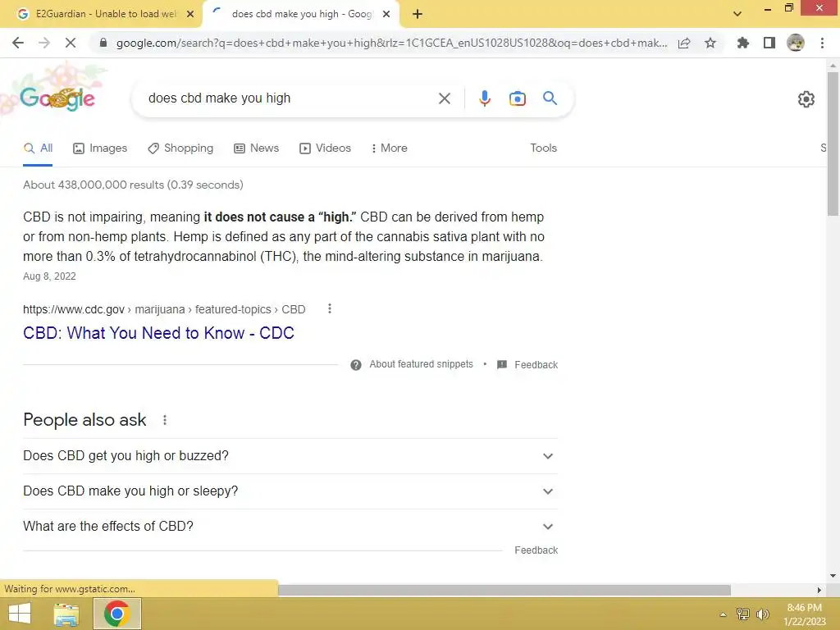840x630 pixels.
Task: Switch to News results
Action: pos(256,148)
